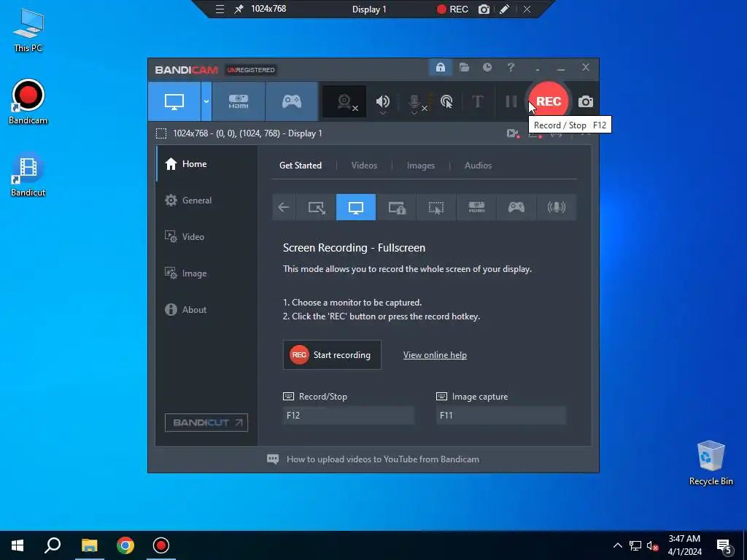The width and height of the screenshot is (747, 560).
Task: Click REC on the floating top bar
Action: coord(452,9)
